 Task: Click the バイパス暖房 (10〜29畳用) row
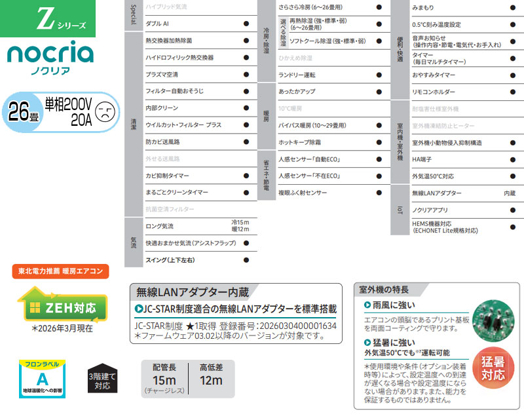[334, 126]
